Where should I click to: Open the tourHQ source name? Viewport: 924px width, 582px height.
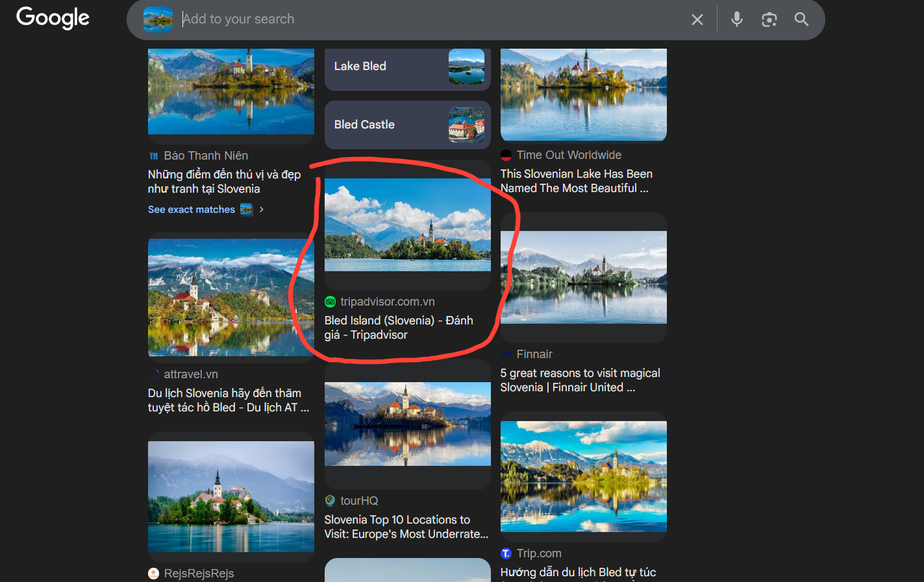(359, 501)
